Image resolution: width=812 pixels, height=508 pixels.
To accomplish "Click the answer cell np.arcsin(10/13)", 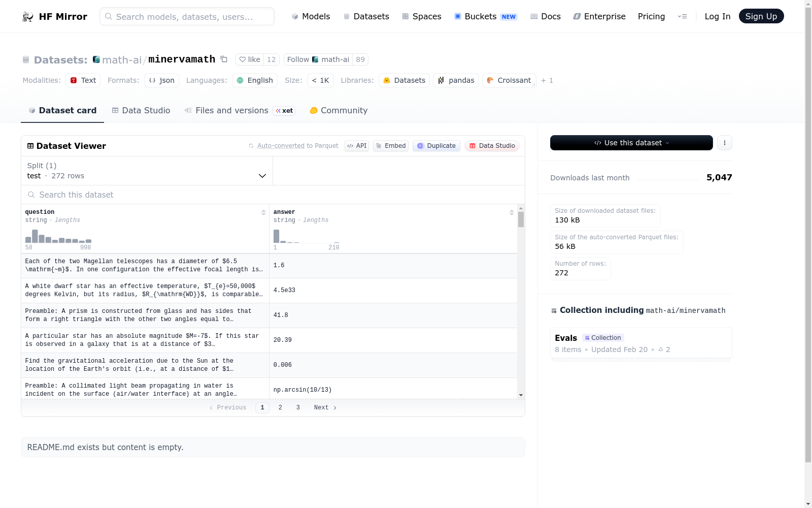I will (x=393, y=389).
